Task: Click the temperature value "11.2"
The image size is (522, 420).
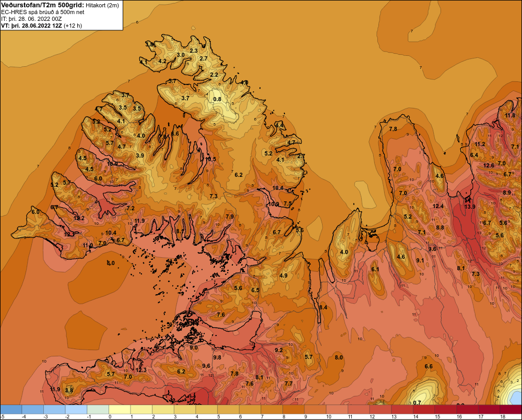Action: tap(480, 144)
